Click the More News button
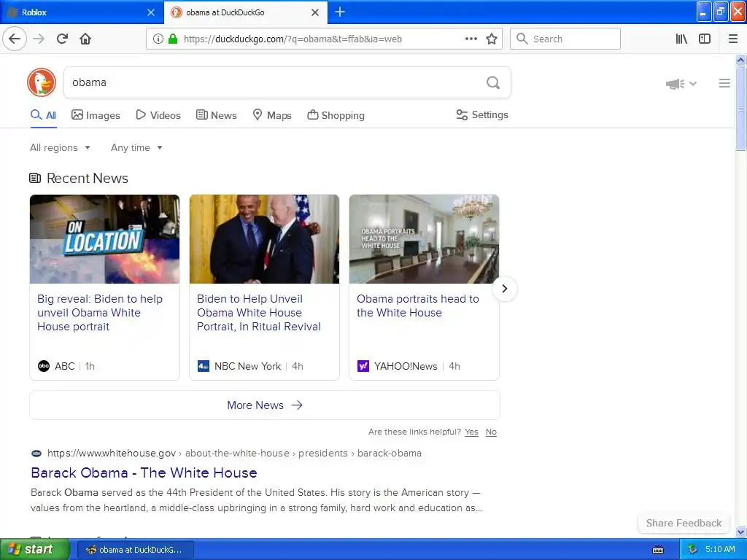The height and width of the screenshot is (560, 747). pyautogui.click(x=264, y=405)
